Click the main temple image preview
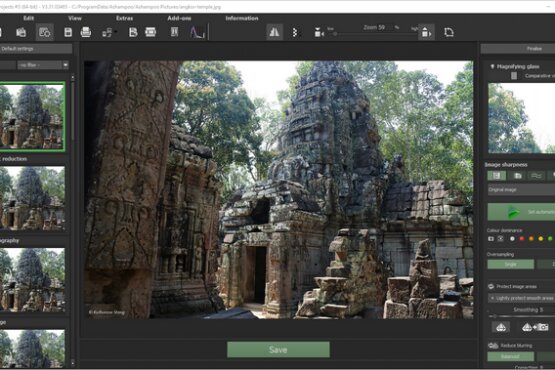Screen dimensions: 555x370 [279, 190]
